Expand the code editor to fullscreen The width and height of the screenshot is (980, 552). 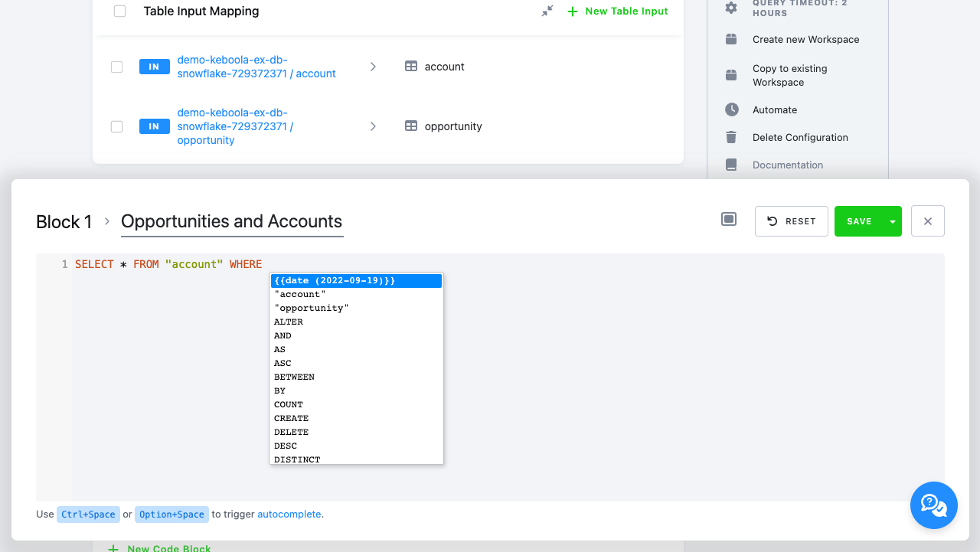[728, 218]
